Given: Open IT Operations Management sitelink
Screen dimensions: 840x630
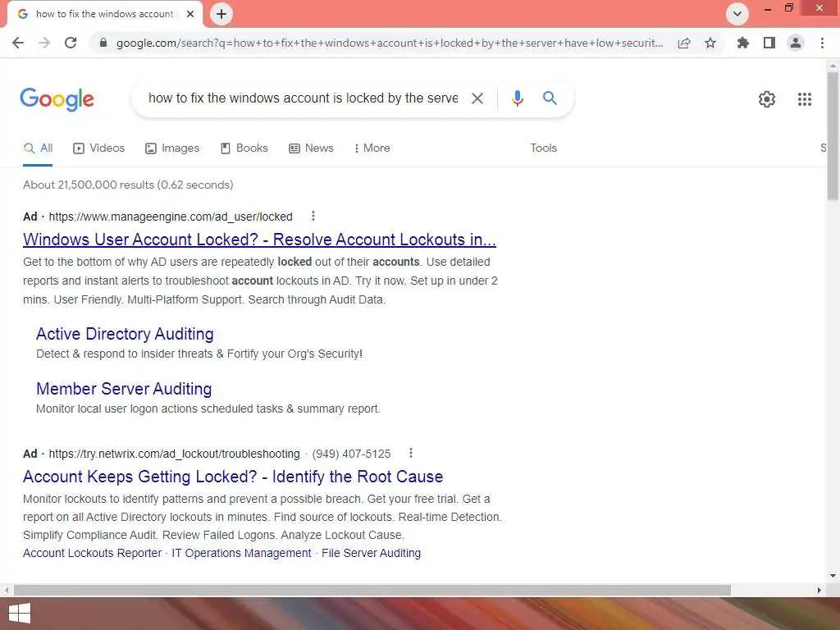Looking at the screenshot, I should pos(241,554).
